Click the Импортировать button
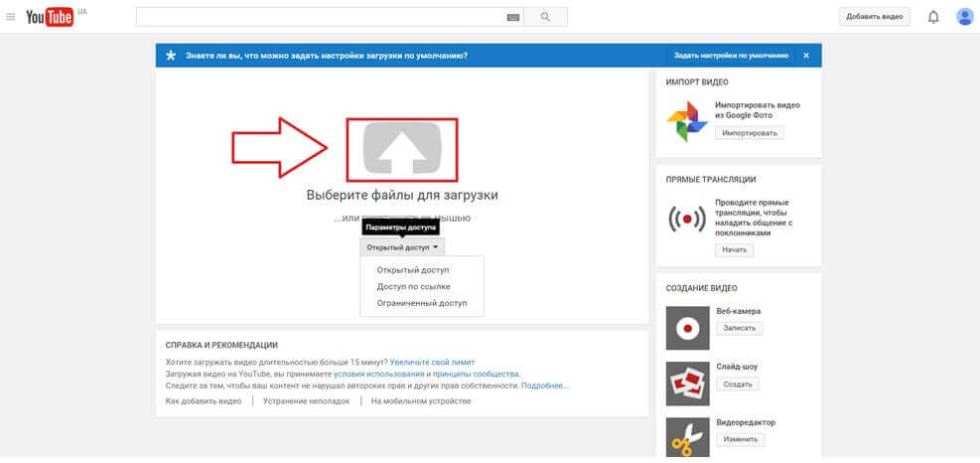980x463 pixels. [x=750, y=133]
